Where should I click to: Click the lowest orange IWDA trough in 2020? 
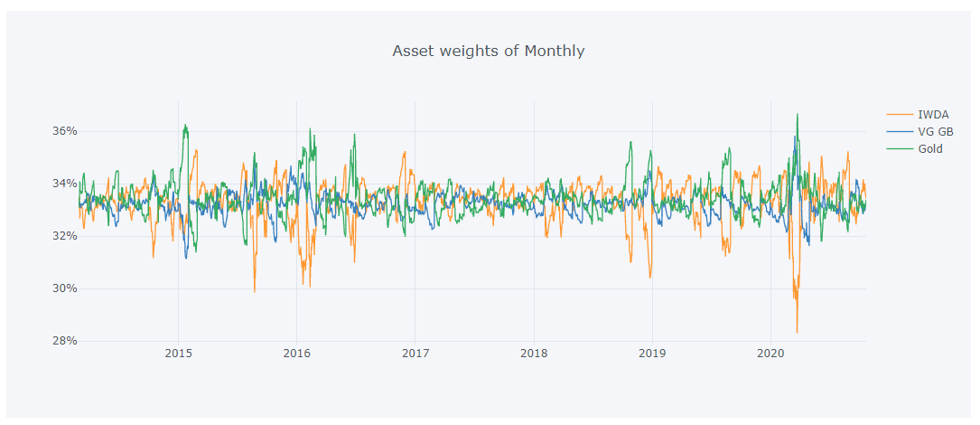[797, 332]
